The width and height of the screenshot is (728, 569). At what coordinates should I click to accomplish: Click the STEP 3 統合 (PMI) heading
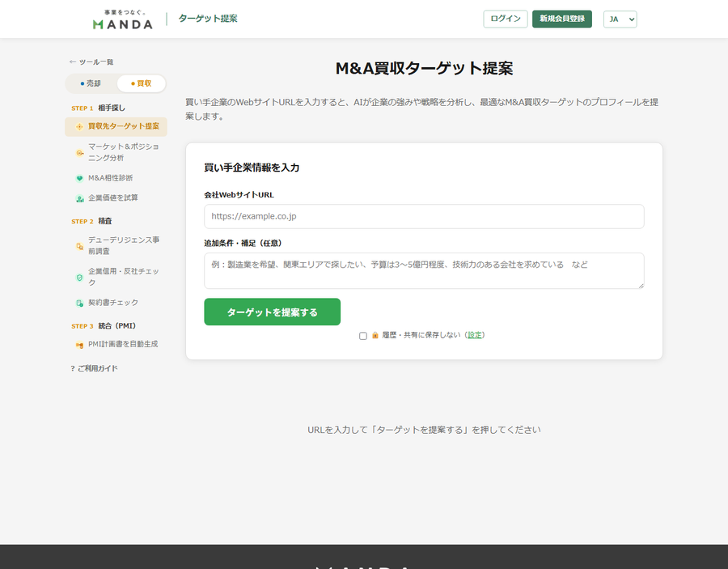[104, 325]
